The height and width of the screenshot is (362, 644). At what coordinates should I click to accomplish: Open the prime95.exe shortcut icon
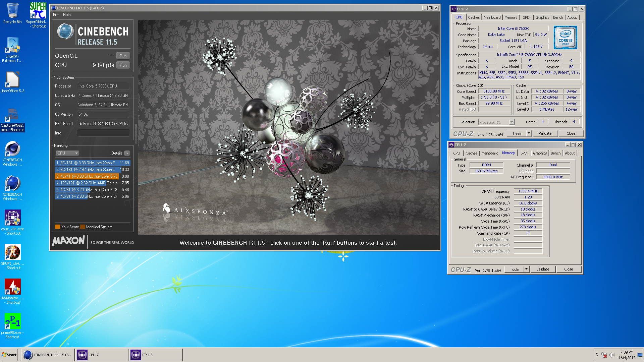pos(12,326)
